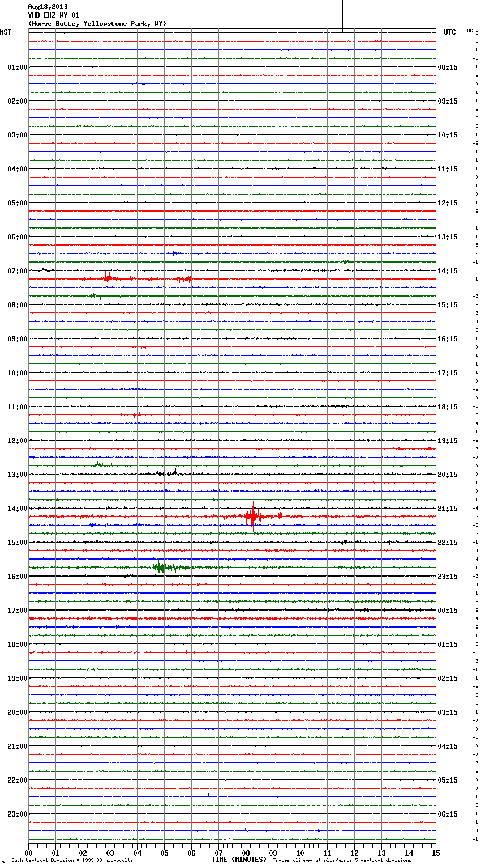Click the 19:15 UTC time label

(448, 441)
